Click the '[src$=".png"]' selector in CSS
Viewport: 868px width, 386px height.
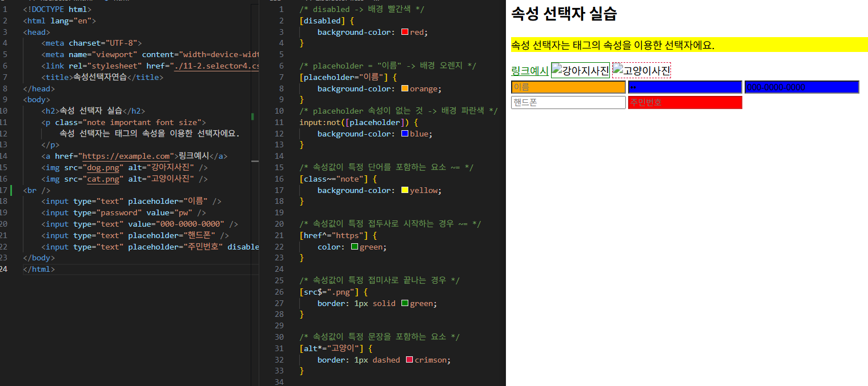coord(329,292)
